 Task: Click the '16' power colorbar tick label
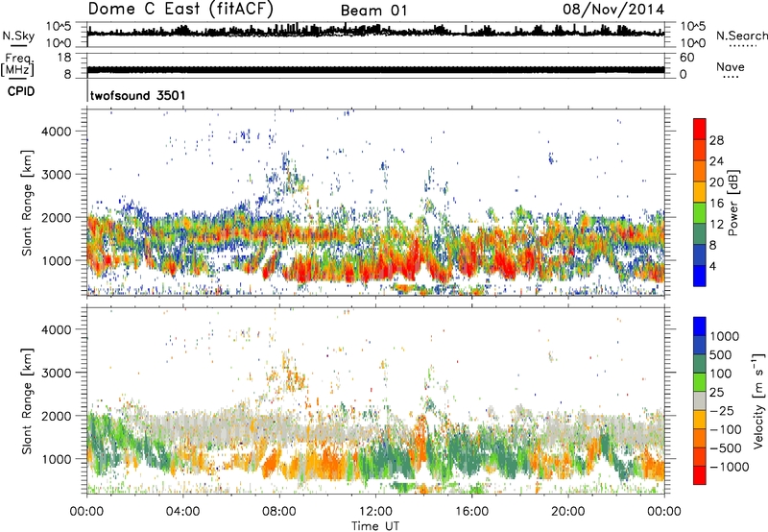pos(716,204)
